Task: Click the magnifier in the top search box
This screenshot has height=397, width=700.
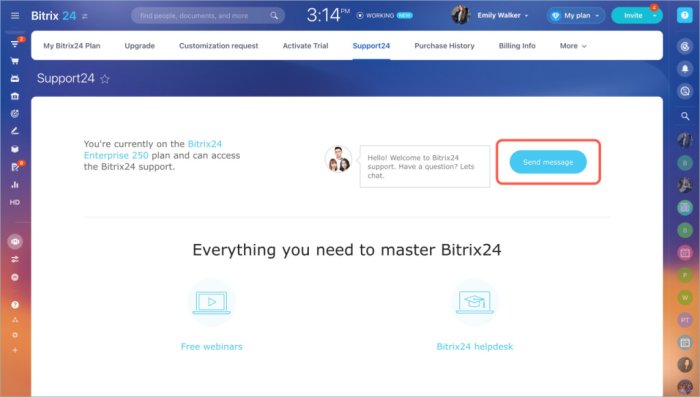Action: pyautogui.click(x=274, y=16)
